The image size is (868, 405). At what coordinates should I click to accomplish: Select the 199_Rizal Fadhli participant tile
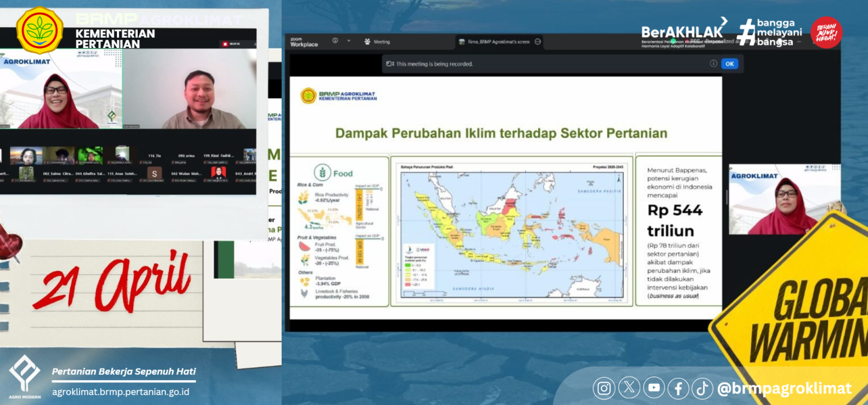219,155
